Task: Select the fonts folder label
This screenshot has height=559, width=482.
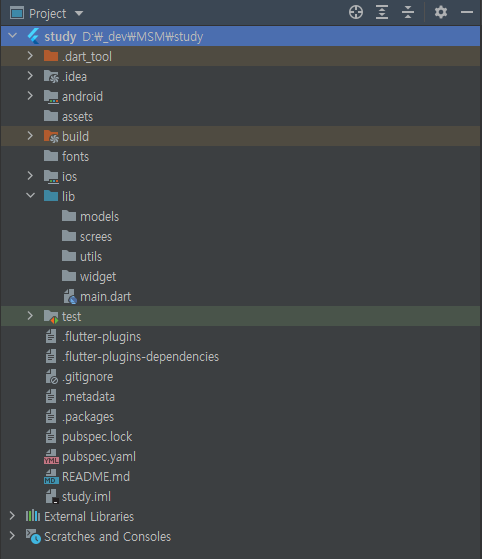Action: 75,157
